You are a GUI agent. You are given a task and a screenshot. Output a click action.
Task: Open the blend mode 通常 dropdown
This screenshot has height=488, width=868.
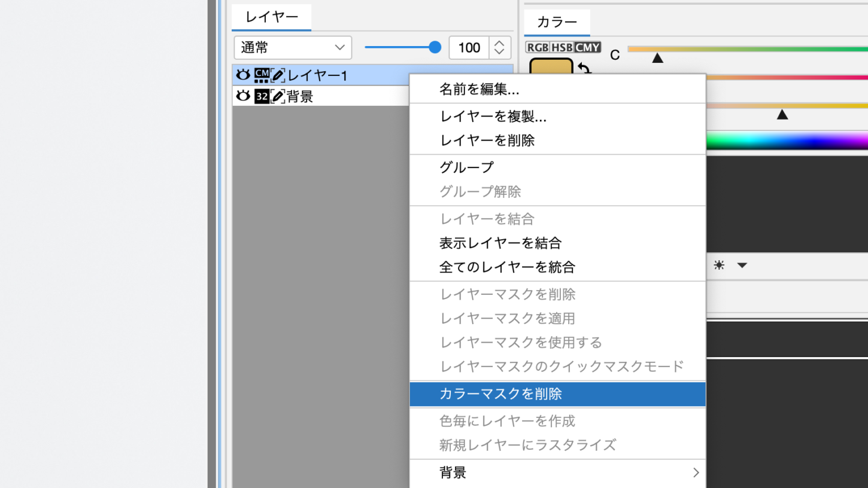point(293,47)
